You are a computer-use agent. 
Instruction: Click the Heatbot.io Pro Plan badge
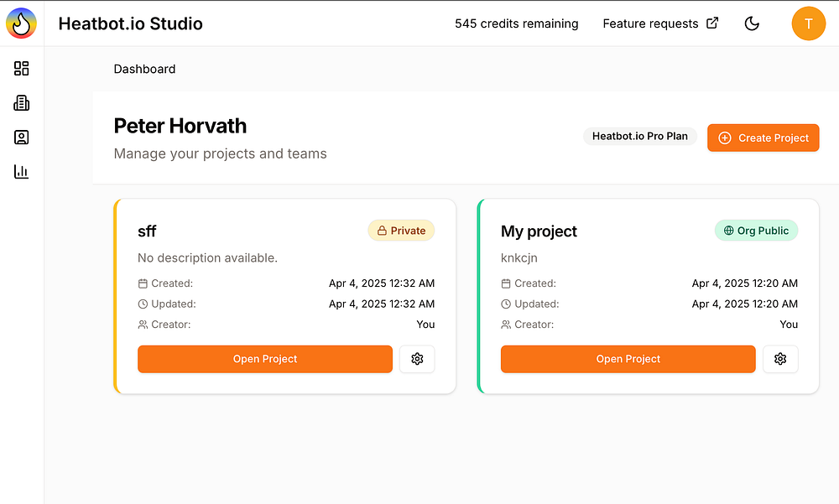tap(639, 136)
